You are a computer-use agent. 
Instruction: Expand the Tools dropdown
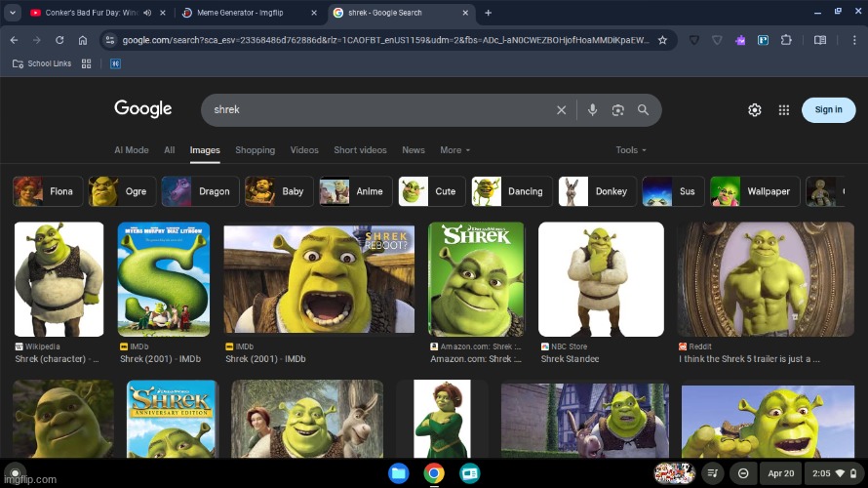click(x=631, y=150)
